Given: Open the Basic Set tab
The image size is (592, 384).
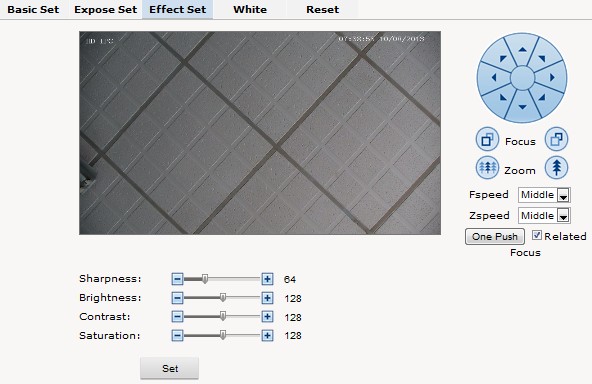Looking at the screenshot, I should tap(33, 9).
